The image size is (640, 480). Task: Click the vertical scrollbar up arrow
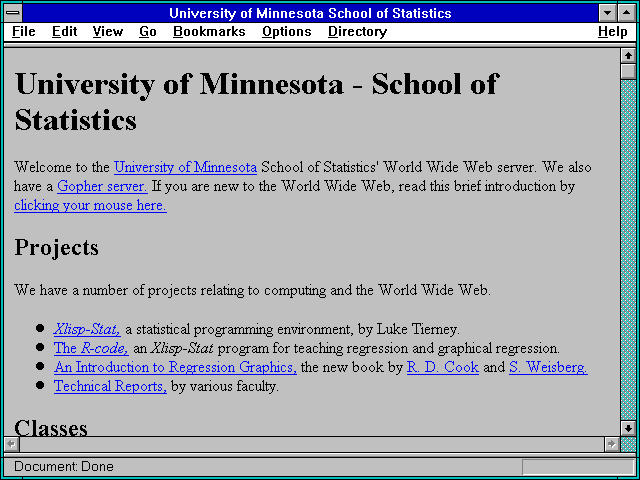click(628, 56)
